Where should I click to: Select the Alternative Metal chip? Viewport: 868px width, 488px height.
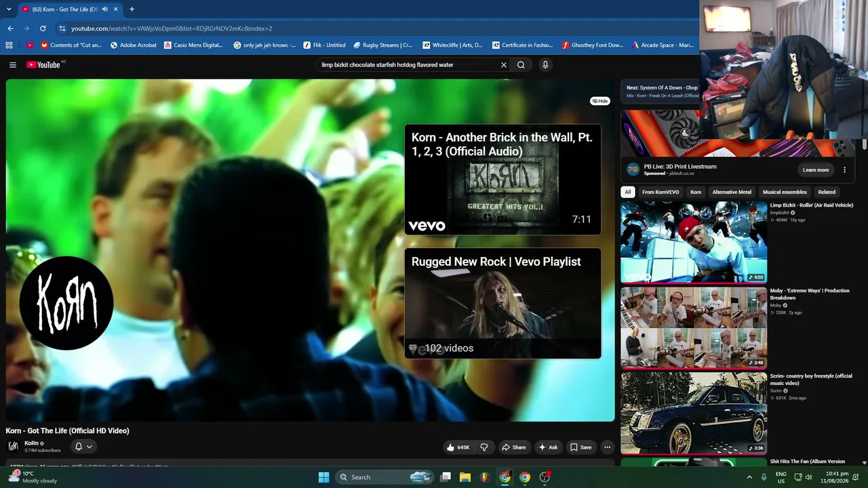(732, 192)
